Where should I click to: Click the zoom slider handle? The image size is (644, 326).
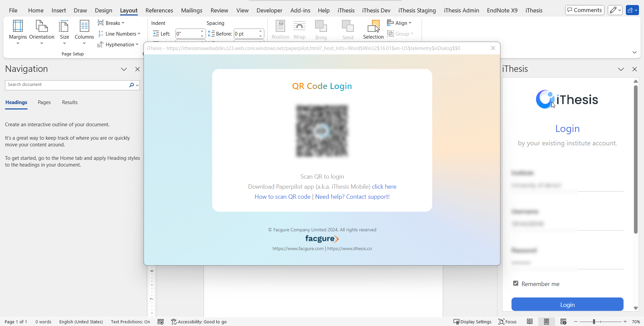[594, 322]
